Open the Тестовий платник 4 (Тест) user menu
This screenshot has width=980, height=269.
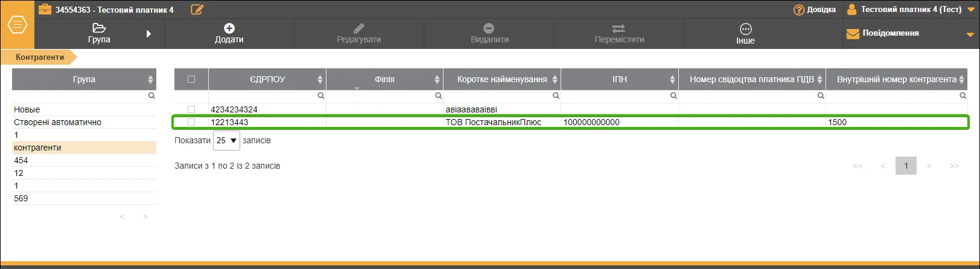[x=911, y=10]
